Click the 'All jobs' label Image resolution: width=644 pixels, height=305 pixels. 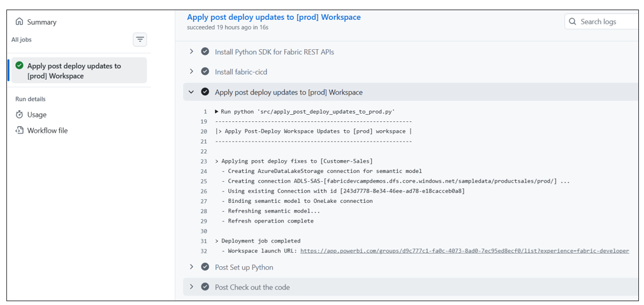pyautogui.click(x=21, y=40)
